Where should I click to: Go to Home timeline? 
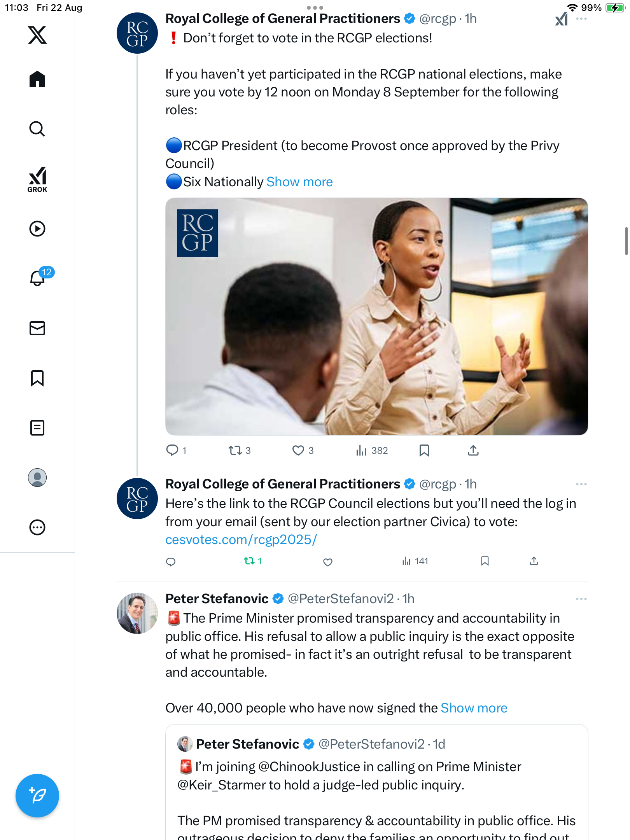tap(37, 79)
